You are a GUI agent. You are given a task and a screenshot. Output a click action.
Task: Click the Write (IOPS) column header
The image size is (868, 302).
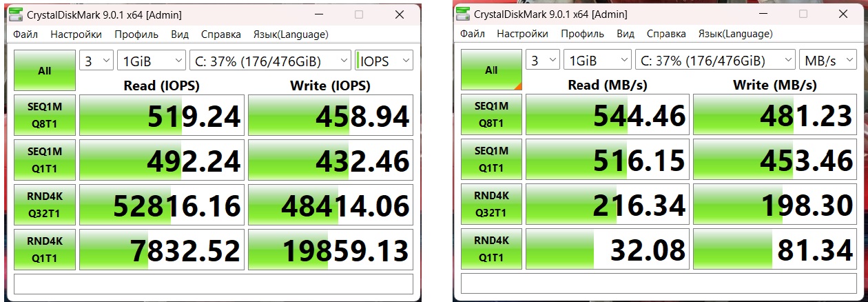(330, 85)
